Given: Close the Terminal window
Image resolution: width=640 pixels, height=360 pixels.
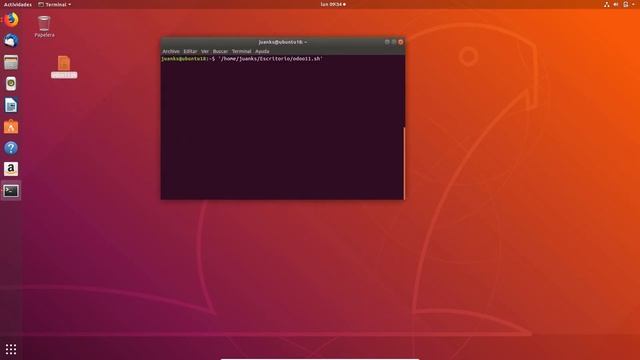Looking at the screenshot, I should 401,42.
